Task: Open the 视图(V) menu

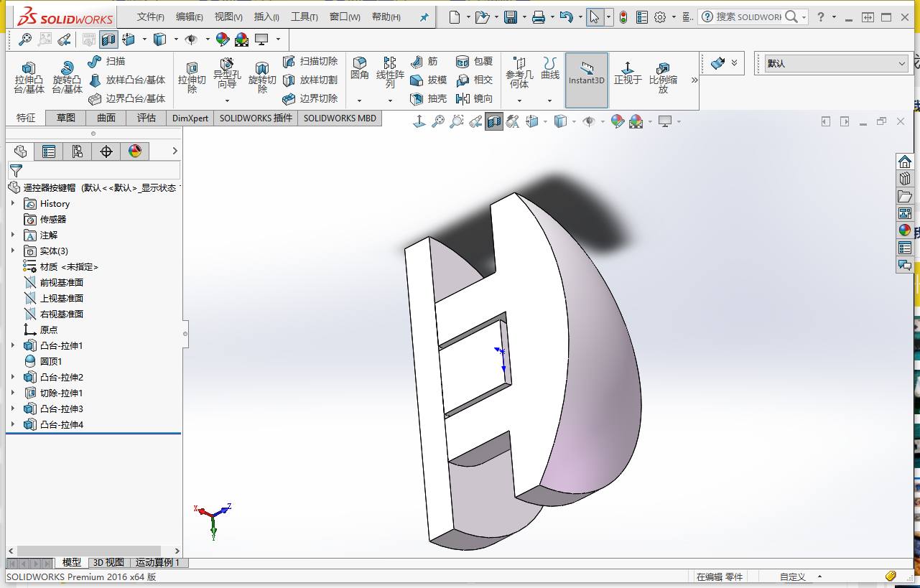Action: click(x=228, y=17)
